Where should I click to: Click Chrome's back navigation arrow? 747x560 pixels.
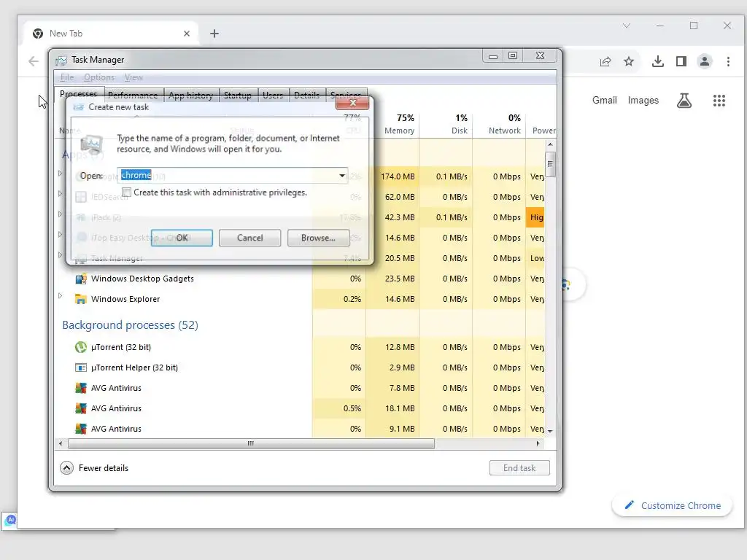point(34,61)
